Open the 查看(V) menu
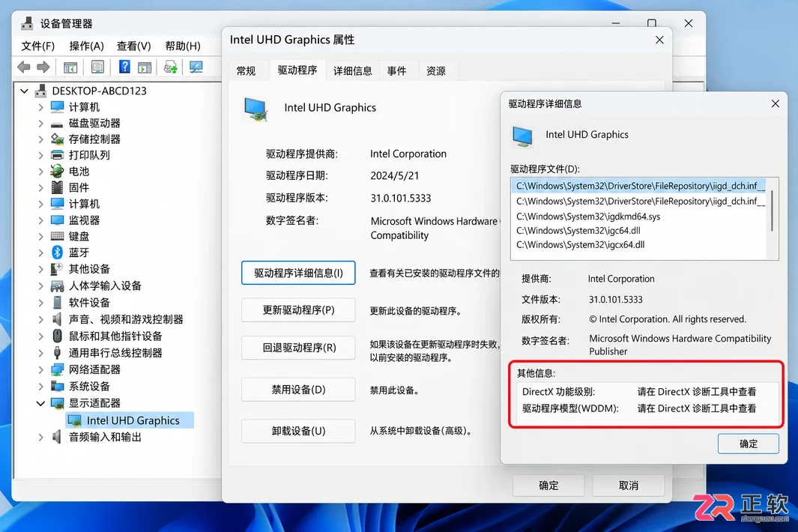Viewport: 798px width, 532px height. [x=134, y=46]
